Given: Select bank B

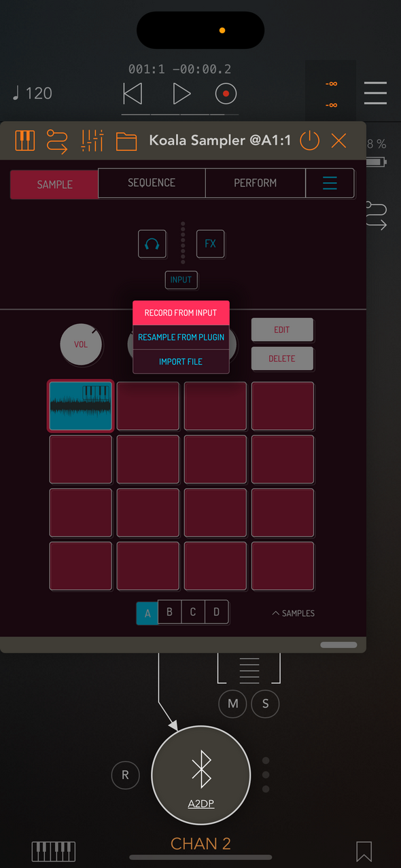Looking at the screenshot, I should [x=169, y=612].
